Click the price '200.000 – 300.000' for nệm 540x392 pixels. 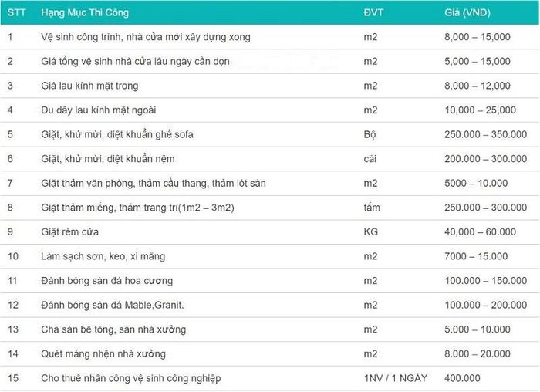click(485, 159)
